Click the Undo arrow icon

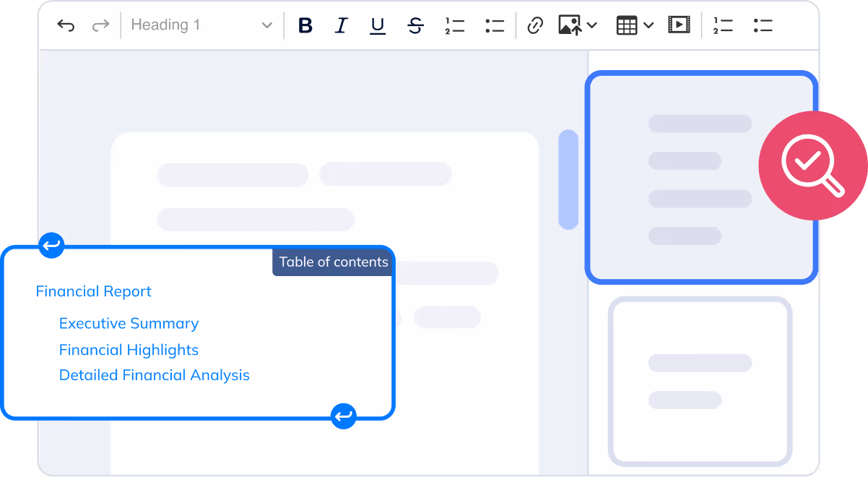click(x=66, y=26)
